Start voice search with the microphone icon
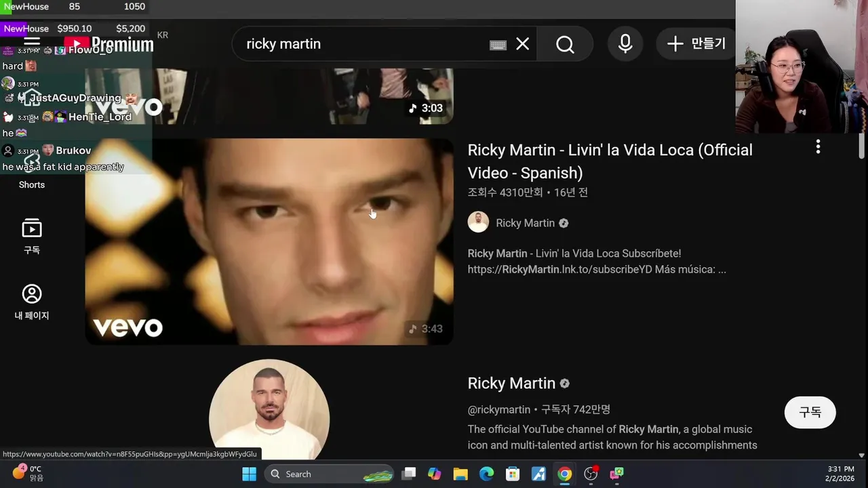The image size is (868, 488). pyautogui.click(x=625, y=44)
